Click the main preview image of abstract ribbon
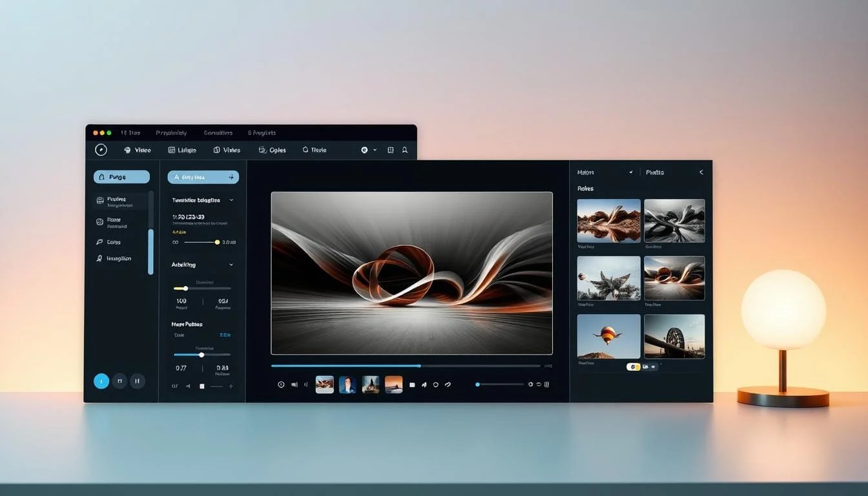The height and width of the screenshot is (496, 868). [x=411, y=273]
